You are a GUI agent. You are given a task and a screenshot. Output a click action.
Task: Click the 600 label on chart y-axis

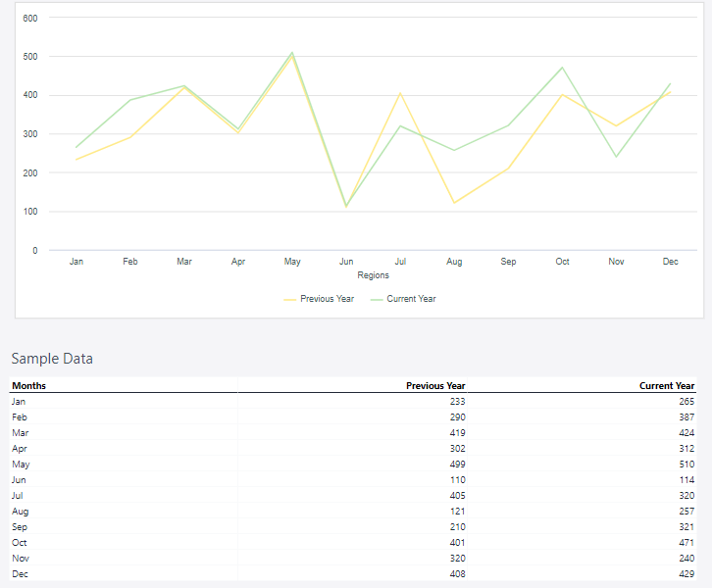click(x=30, y=19)
